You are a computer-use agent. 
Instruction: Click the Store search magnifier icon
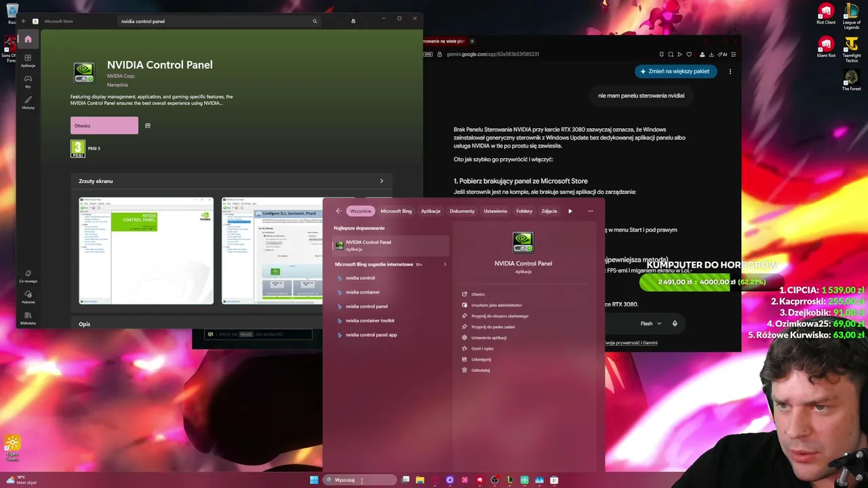click(x=315, y=21)
